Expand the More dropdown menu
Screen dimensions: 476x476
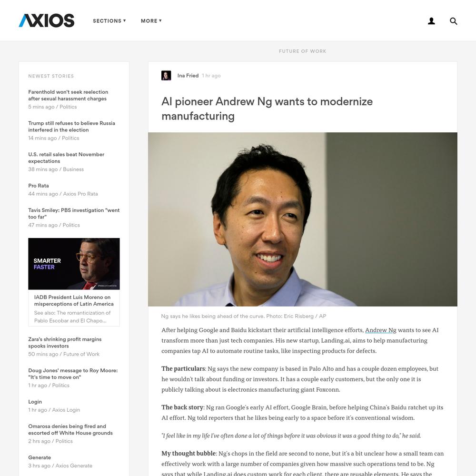click(x=151, y=21)
